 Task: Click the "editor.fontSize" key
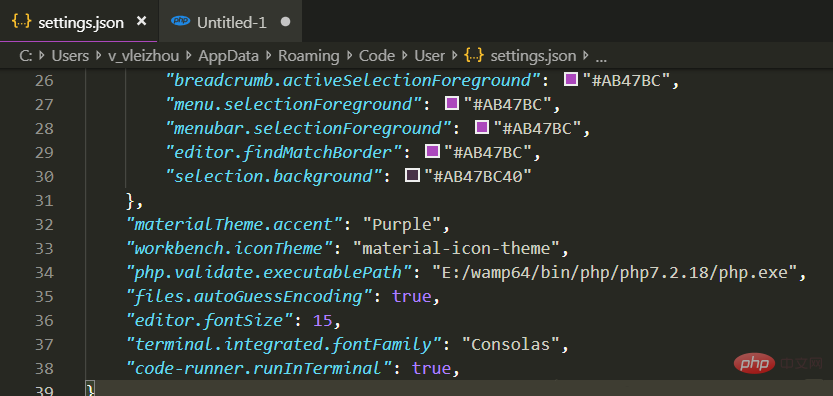(211, 321)
